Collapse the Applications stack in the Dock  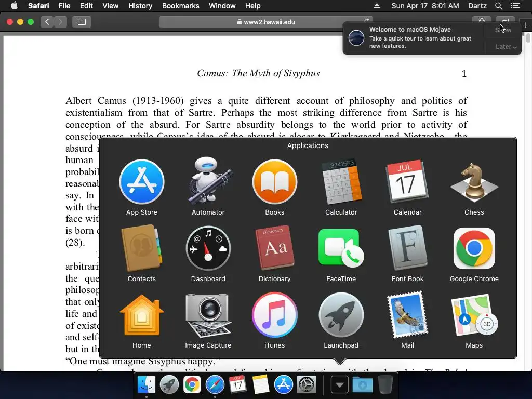pyautogui.click(x=340, y=385)
